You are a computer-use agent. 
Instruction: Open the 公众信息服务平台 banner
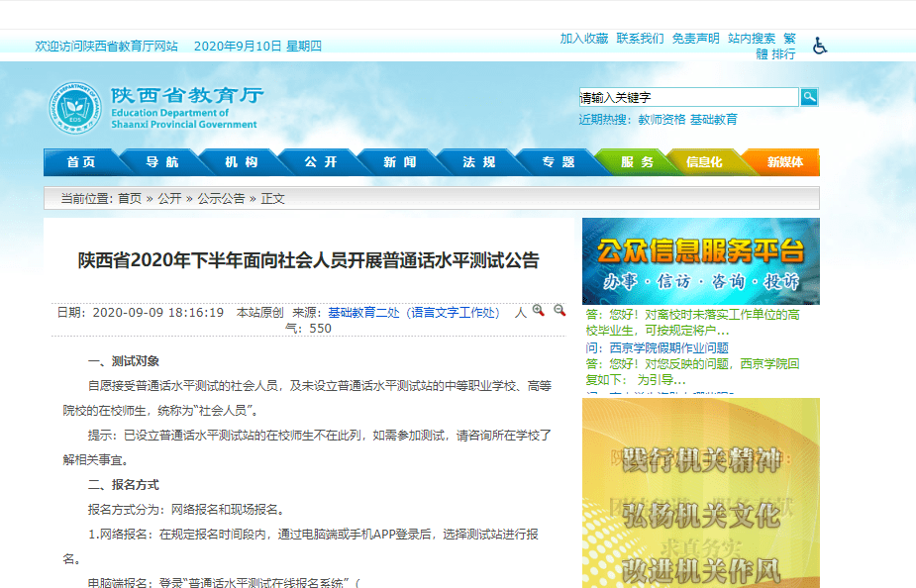point(703,260)
